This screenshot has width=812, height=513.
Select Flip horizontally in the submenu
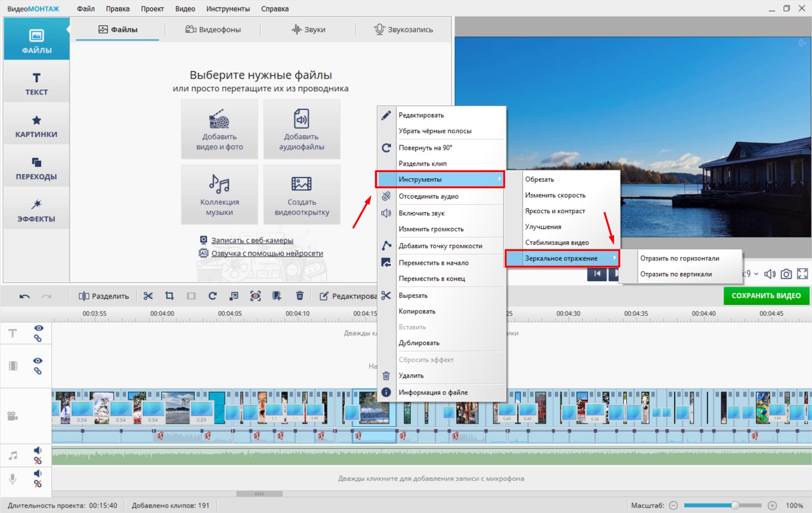coord(680,258)
